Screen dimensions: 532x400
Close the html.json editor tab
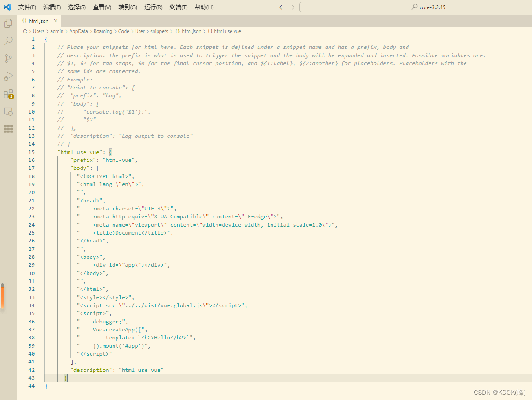55,20
